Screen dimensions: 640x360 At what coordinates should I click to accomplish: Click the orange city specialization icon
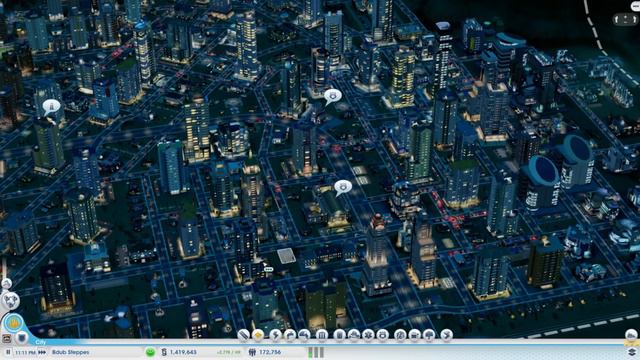13,323
